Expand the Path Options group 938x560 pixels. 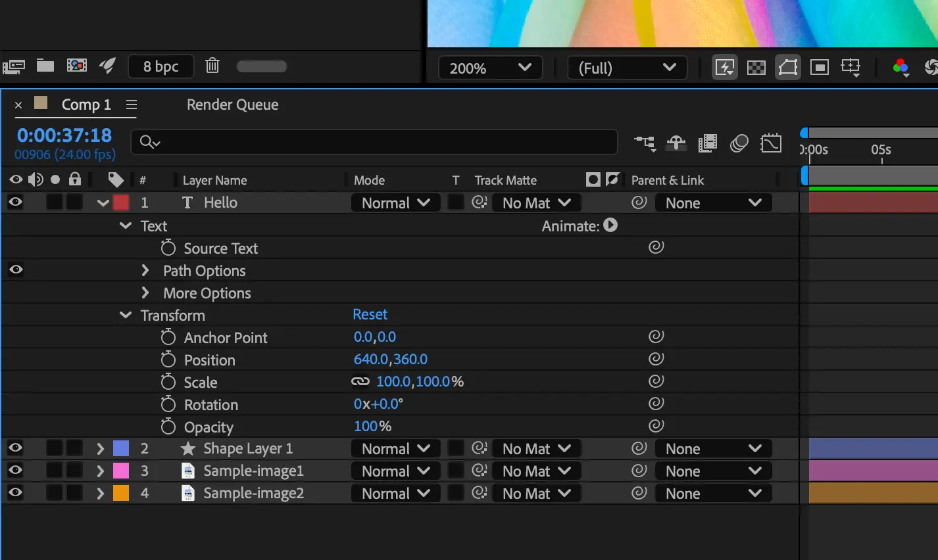tap(145, 271)
